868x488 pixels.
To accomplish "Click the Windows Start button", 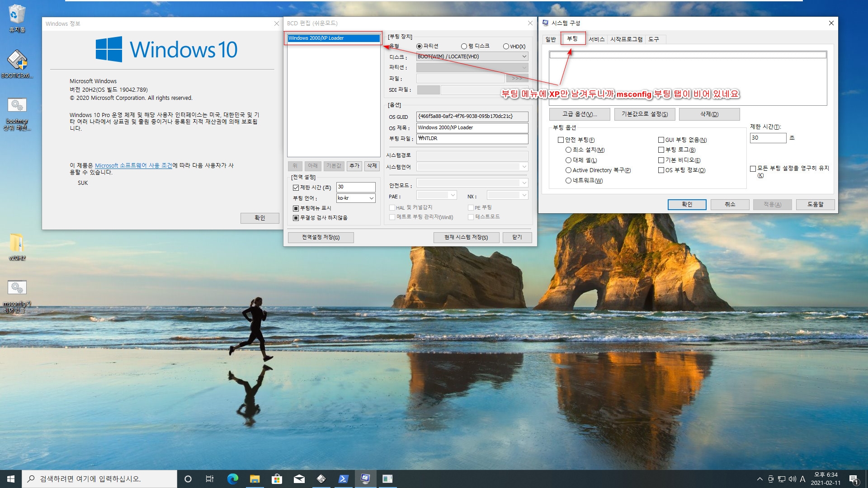I will coord(11,479).
